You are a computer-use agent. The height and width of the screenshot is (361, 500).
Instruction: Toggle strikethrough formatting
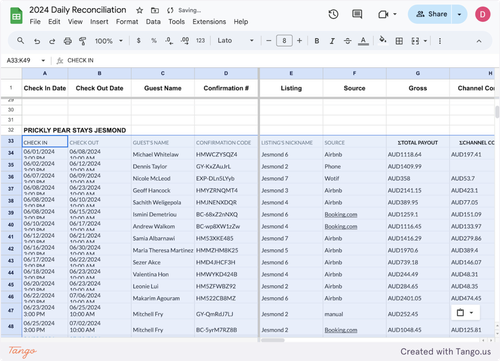point(347,41)
